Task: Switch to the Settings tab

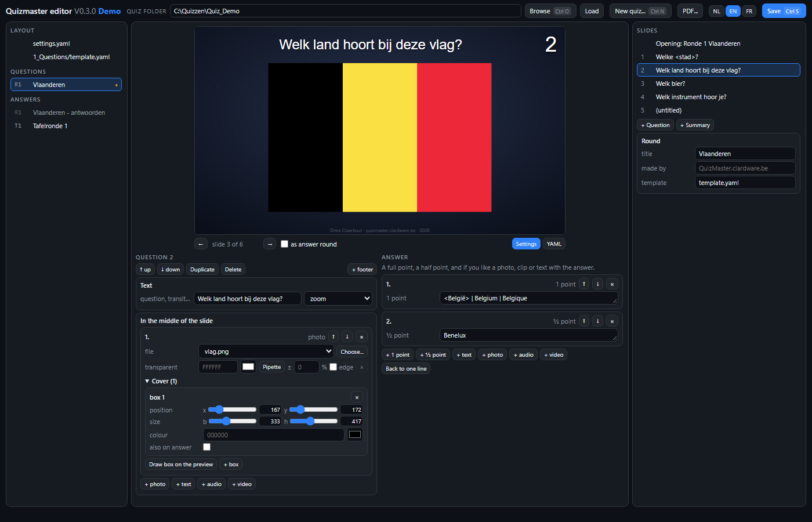Action: (x=526, y=244)
